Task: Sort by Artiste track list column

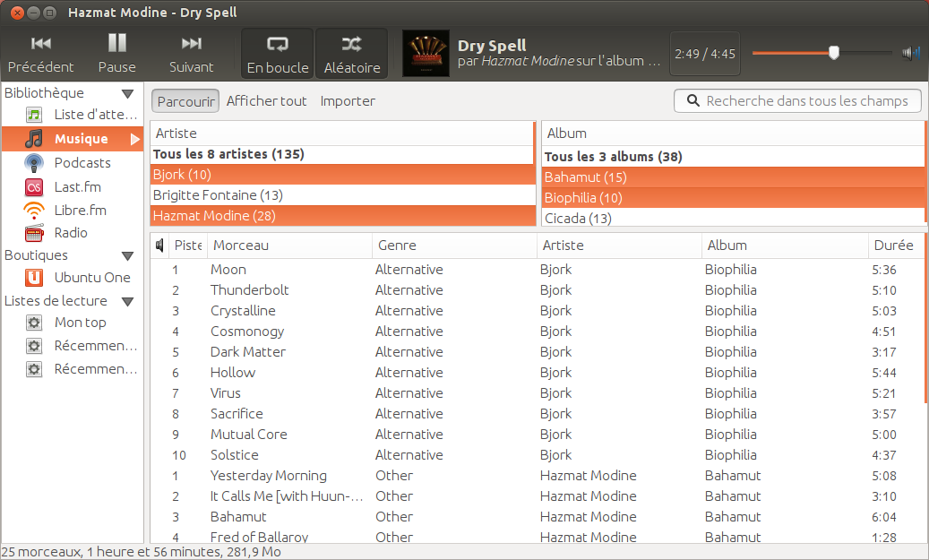Action: click(619, 246)
